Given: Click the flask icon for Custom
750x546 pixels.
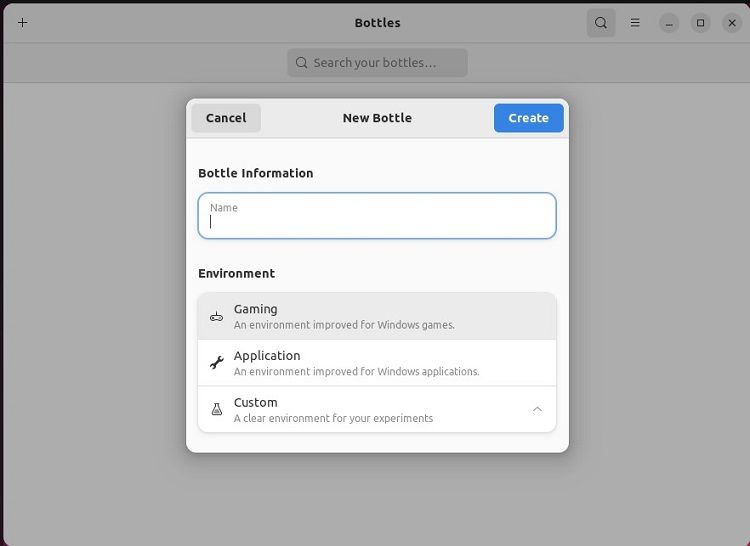Looking at the screenshot, I should pos(216,410).
